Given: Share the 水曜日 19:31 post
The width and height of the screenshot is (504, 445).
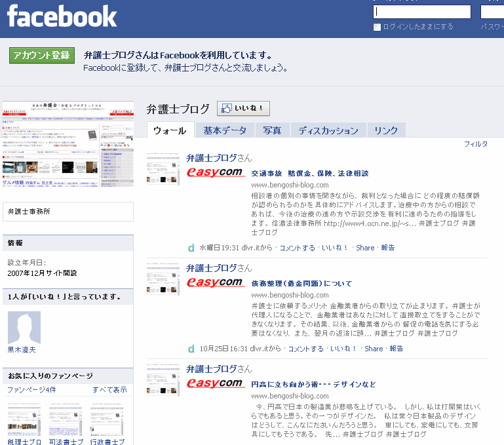Looking at the screenshot, I should coord(365,248).
